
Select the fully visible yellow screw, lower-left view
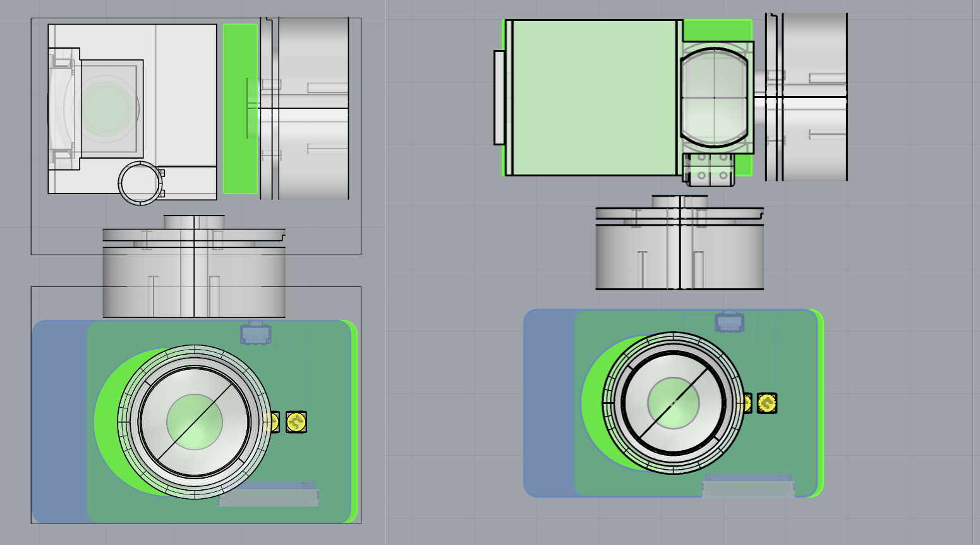(x=296, y=422)
